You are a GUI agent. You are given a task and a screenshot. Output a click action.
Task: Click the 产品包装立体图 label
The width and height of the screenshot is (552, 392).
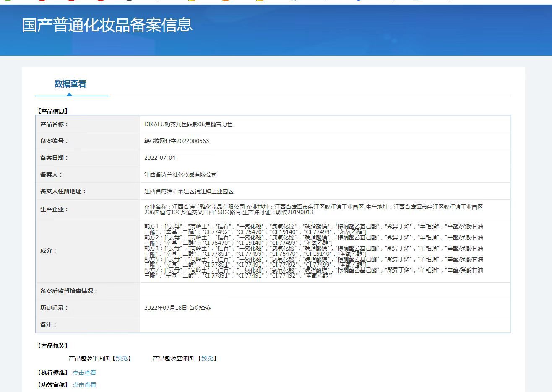pyautogui.click(x=173, y=358)
